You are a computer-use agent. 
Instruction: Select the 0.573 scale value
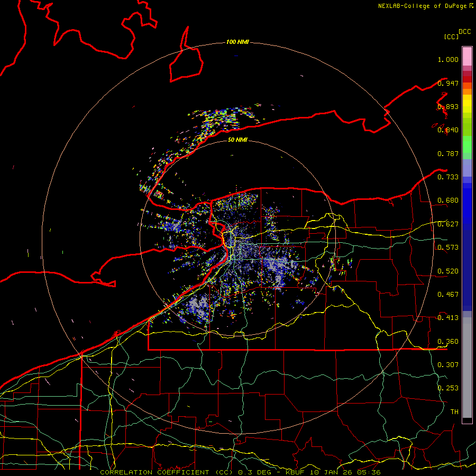click(448, 248)
